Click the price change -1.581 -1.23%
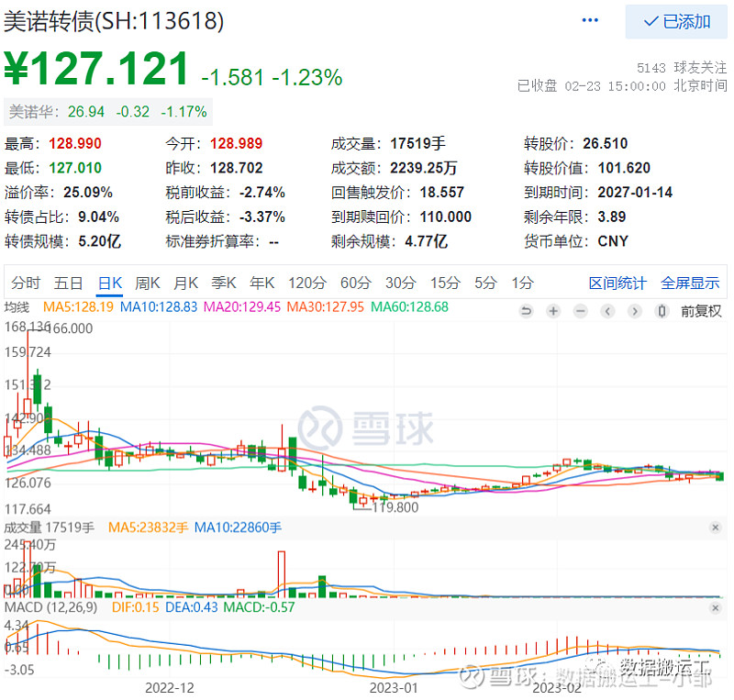 click(272, 77)
